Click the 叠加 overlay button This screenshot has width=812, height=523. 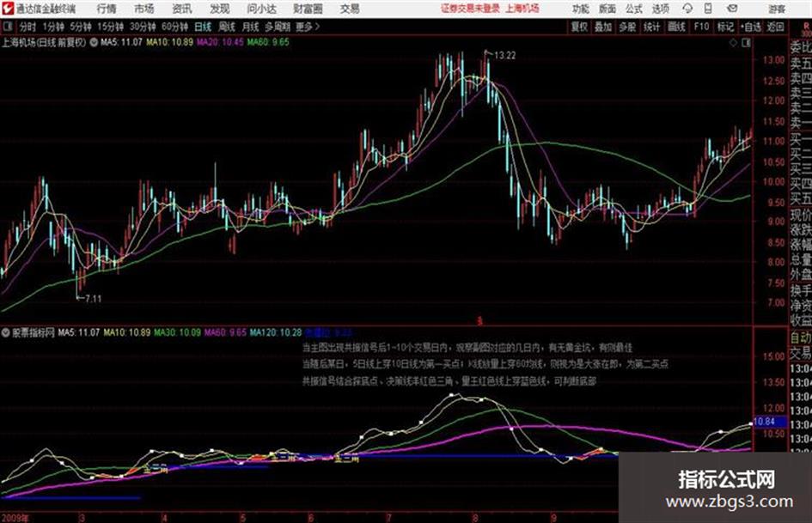[603, 27]
